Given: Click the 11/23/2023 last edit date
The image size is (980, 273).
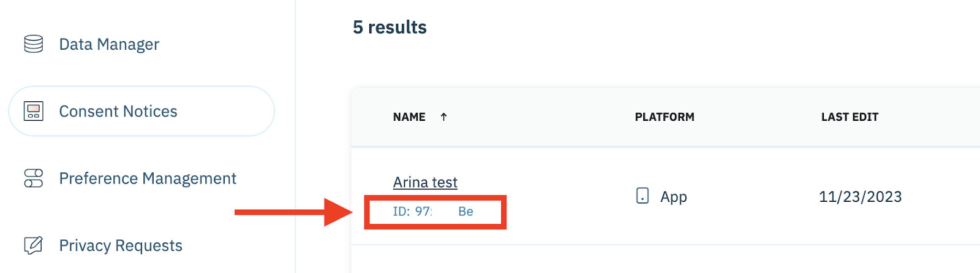Looking at the screenshot, I should click(860, 197).
